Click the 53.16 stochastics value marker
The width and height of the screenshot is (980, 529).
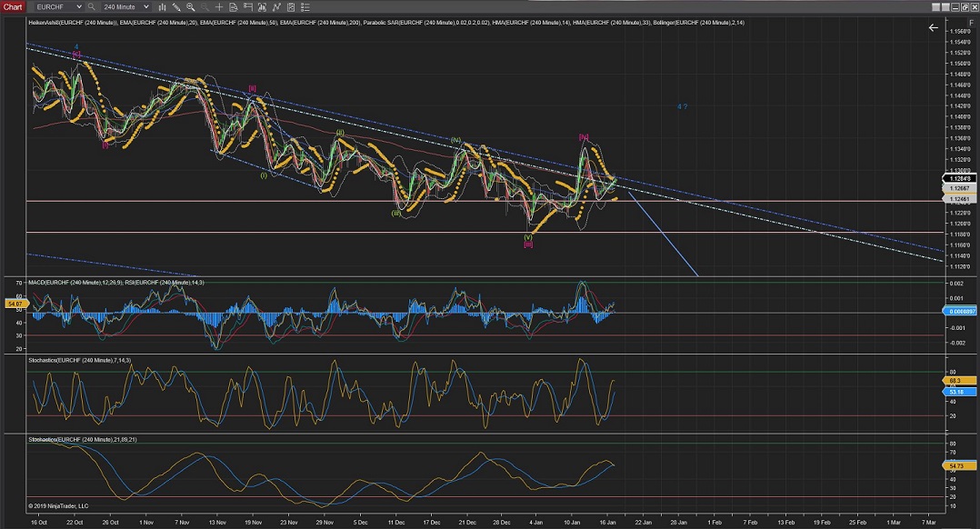pyautogui.click(x=959, y=393)
